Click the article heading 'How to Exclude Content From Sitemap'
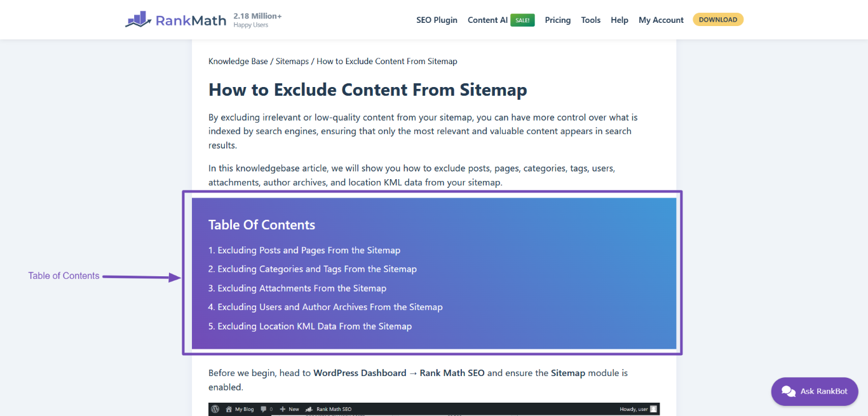 click(368, 90)
